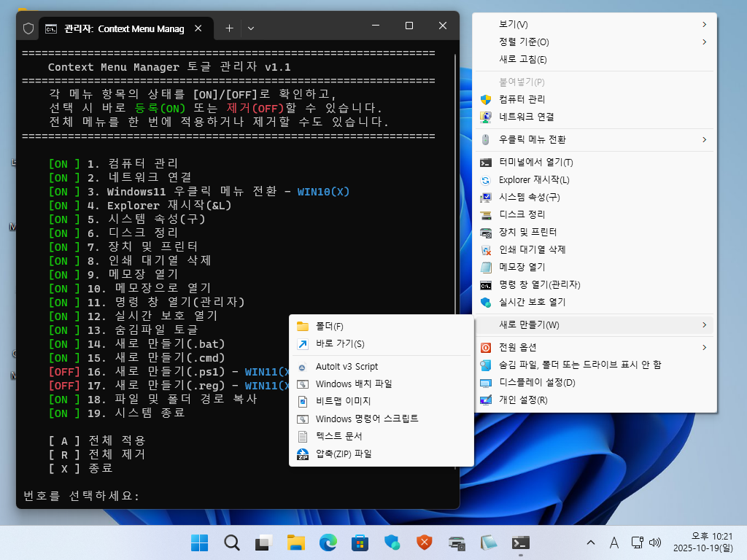The image size is (747, 560).
Task: Open File Explorer from the taskbar
Action: tap(296, 542)
